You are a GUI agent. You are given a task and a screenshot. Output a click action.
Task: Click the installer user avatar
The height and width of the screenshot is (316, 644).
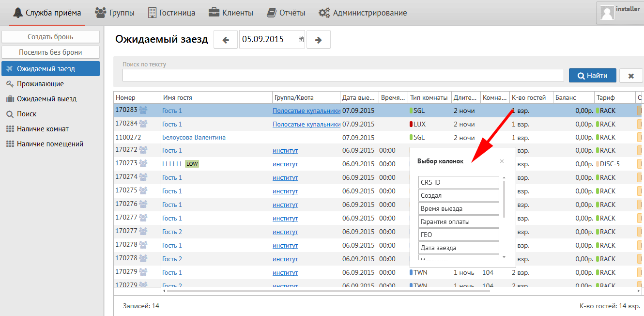click(607, 12)
